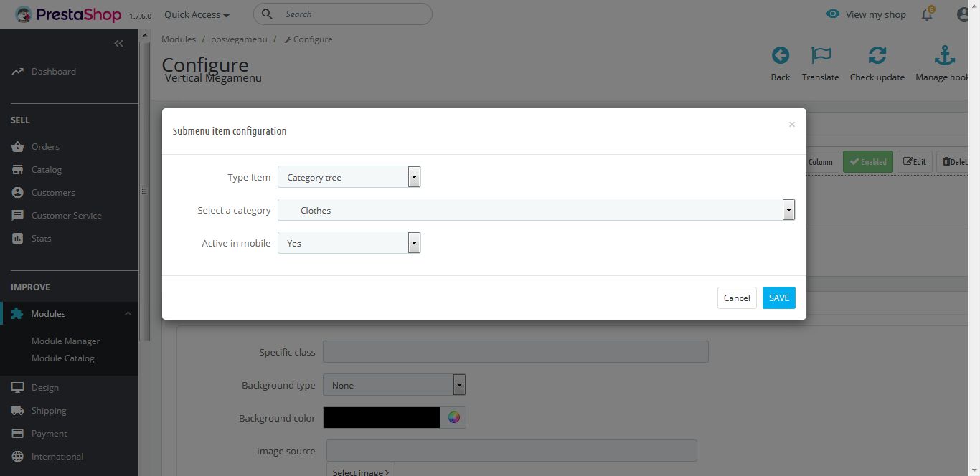The image size is (980, 476).
Task: Open the Quick Access menu
Action: 197,14
